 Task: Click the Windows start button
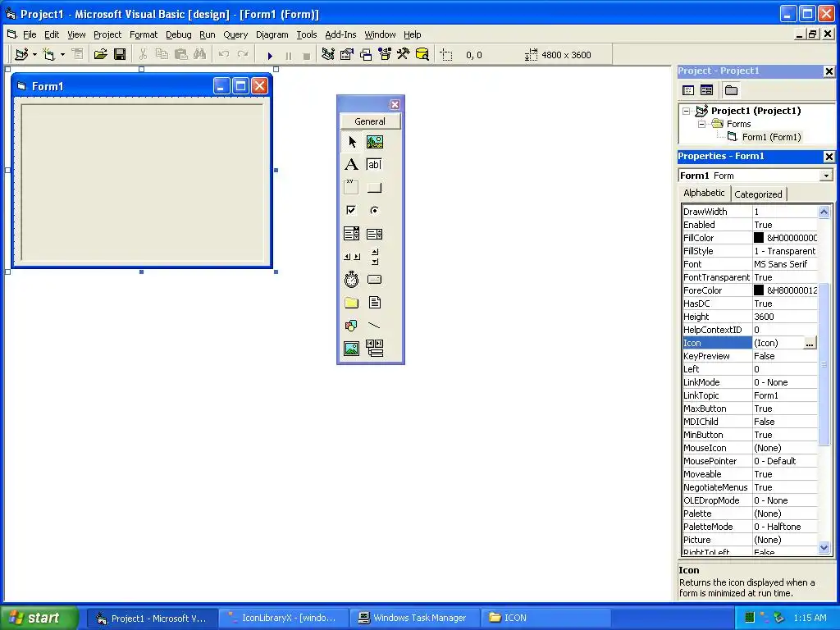pos(39,618)
